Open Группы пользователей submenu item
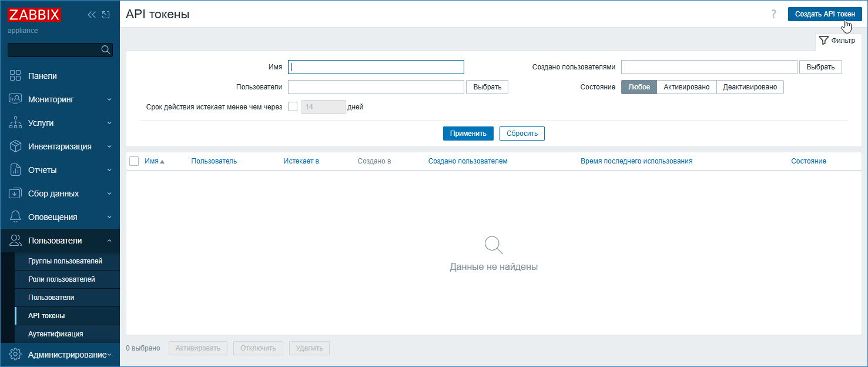868x367 pixels. 65,261
